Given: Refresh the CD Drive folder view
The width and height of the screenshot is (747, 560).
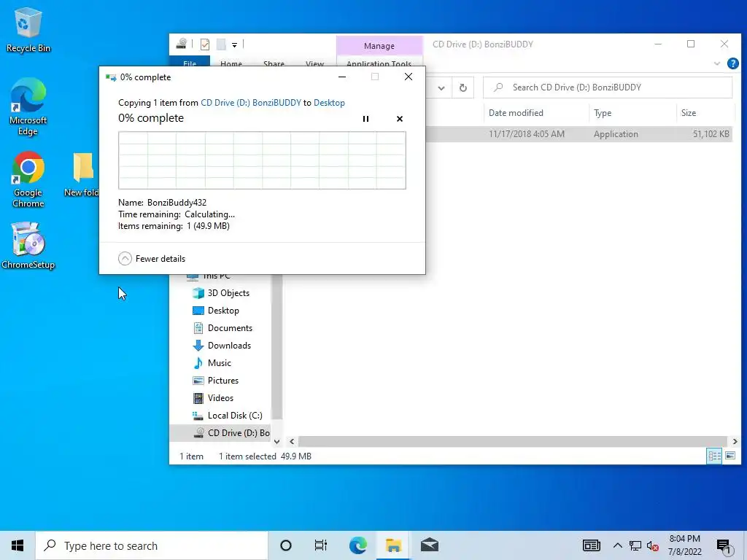Looking at the screenshot, I should click(462, 87).
